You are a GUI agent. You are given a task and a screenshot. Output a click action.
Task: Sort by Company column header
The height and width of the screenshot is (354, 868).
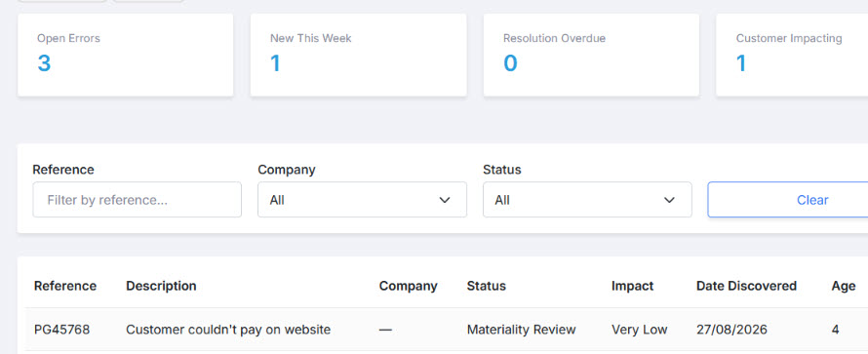pyautogui.click(x=408, y=286)
